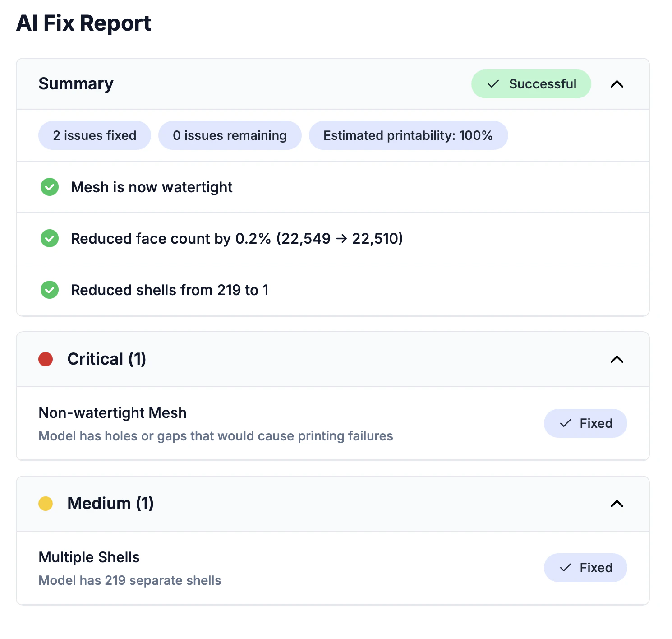The width and height of the screenshot is (672, 639).
Task: Click the 0 issues remaining chip
Action: (x=230, y=135)
